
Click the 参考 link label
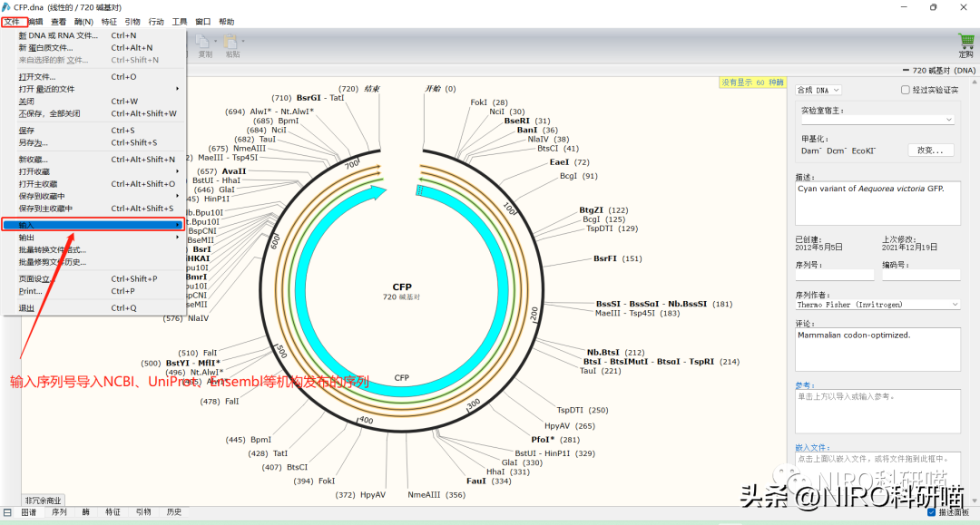pyautogui.click(x=804, y=384)
